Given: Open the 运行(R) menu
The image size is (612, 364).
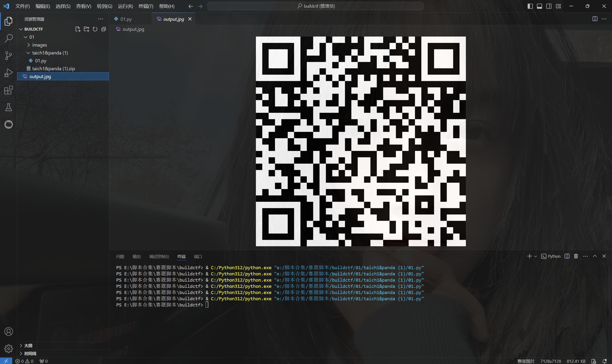Looking at the screenshot, I should click(126, 6).
